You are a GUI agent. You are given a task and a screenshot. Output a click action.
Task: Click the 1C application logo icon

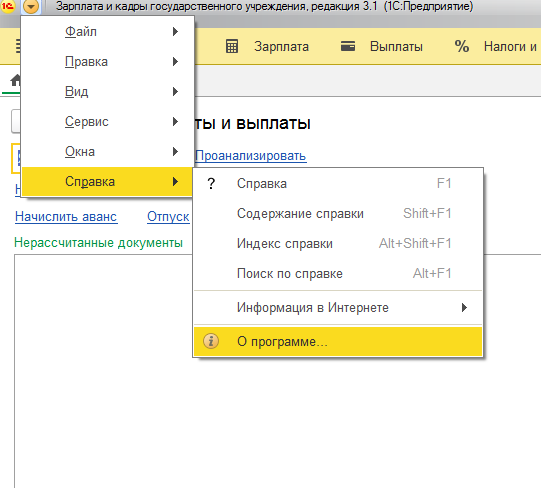(8, 6)
